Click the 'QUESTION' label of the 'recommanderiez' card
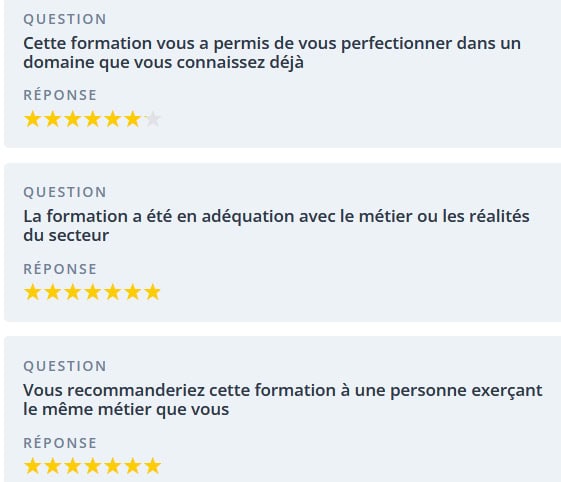This screenshot has height=482, width=561. [65, 366]
